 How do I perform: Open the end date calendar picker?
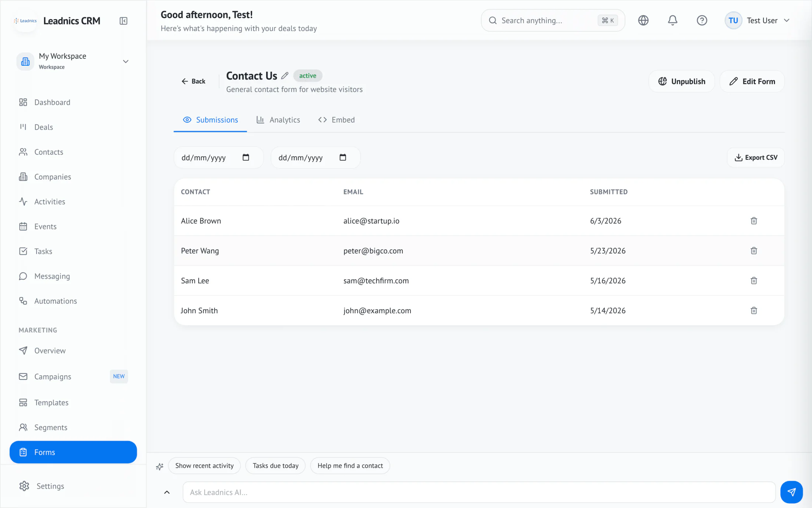click(x=343, y=157)
